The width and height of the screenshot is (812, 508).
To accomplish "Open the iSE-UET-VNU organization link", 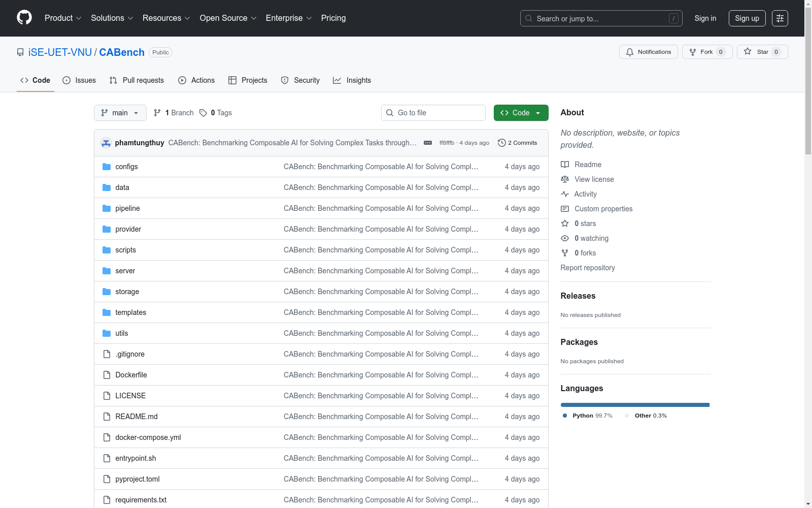I will 60,52.
